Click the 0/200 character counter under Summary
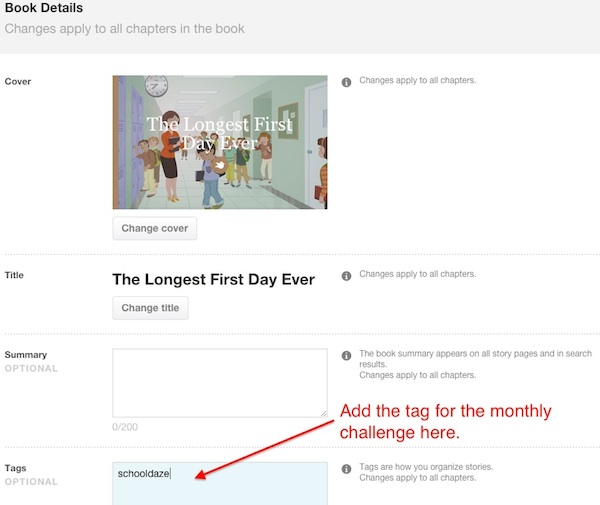The width and height of the screenshot is (600, 505). 125,427
